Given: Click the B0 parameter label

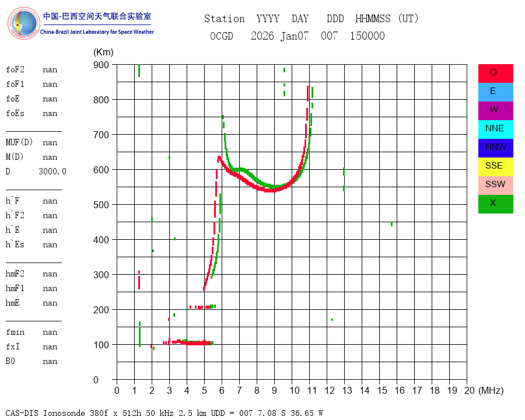Looking at the screenshot, I should click(10, 361).
